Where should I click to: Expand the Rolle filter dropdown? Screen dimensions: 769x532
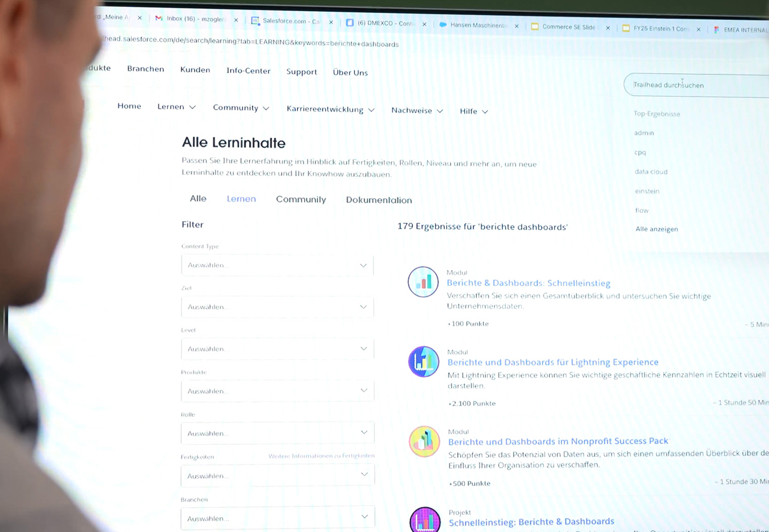click(277, 433)
